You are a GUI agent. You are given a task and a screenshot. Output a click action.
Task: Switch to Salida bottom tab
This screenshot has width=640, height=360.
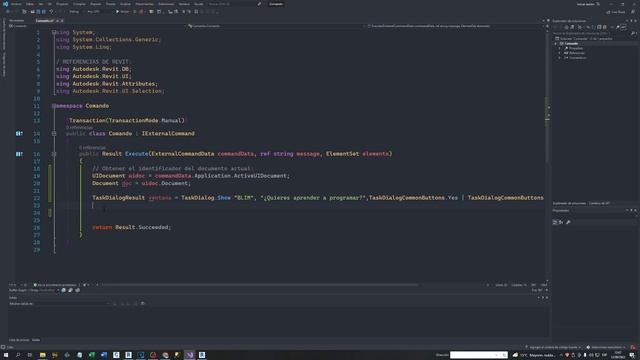(x=36, y=340)
